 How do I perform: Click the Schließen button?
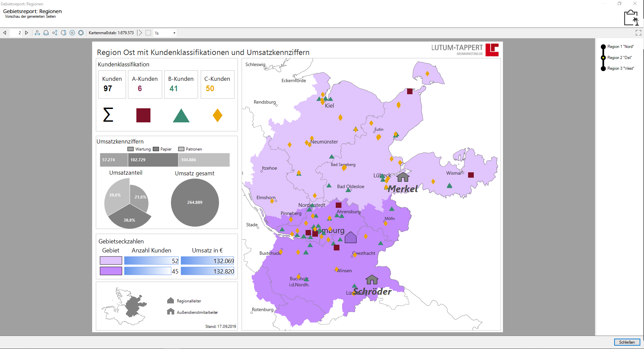(x=627, y=342)
